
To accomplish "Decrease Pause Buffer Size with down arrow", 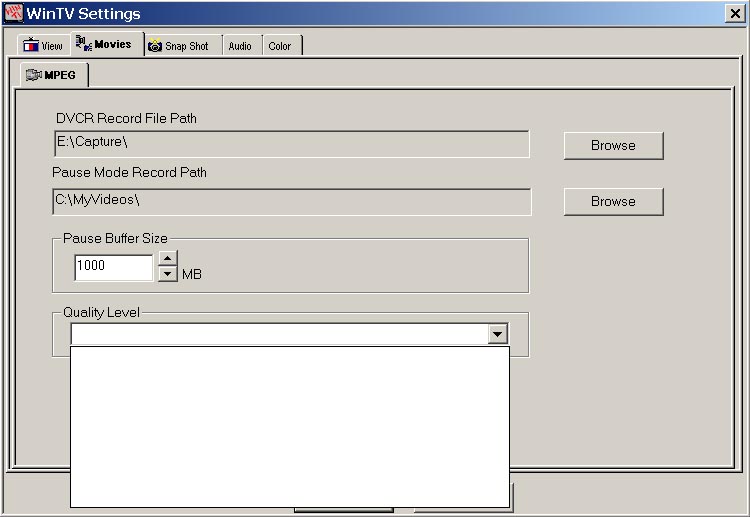I will pyautogui.click(x=167, y=274).
